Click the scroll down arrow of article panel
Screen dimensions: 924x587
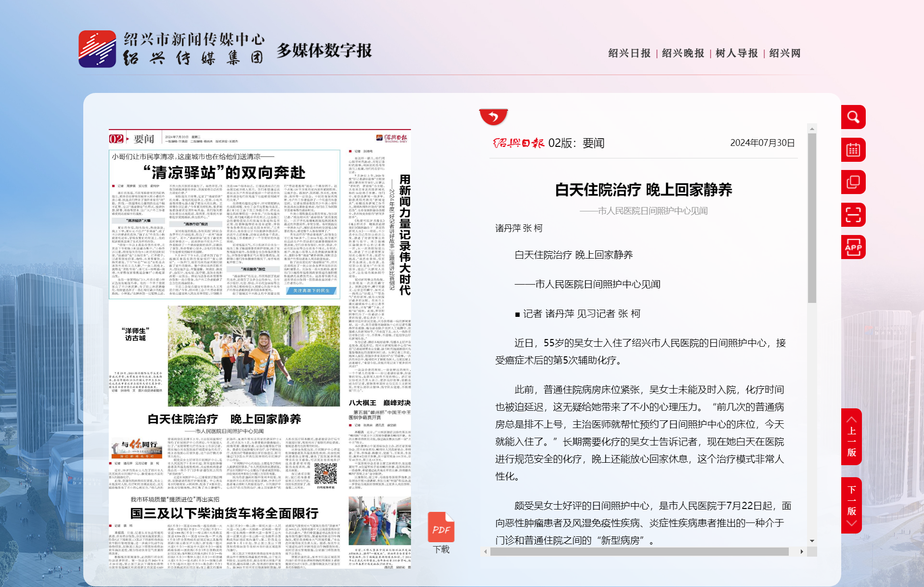[x=812, y=541]
